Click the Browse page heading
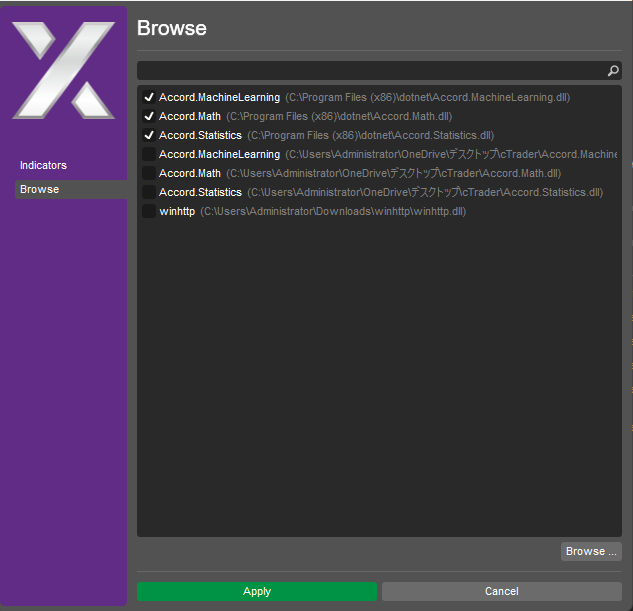The image size is (633, 611). (172, 28)
